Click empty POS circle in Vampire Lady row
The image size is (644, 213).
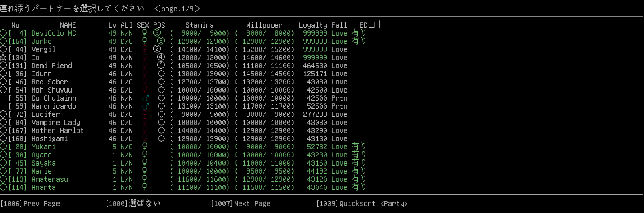tap(161, 123)
